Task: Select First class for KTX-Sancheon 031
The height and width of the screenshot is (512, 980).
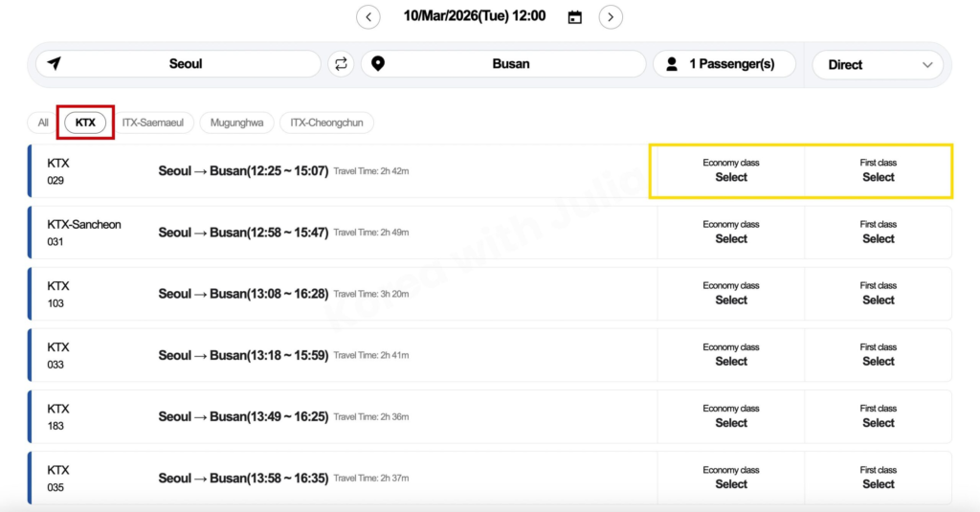Action: 879,232
